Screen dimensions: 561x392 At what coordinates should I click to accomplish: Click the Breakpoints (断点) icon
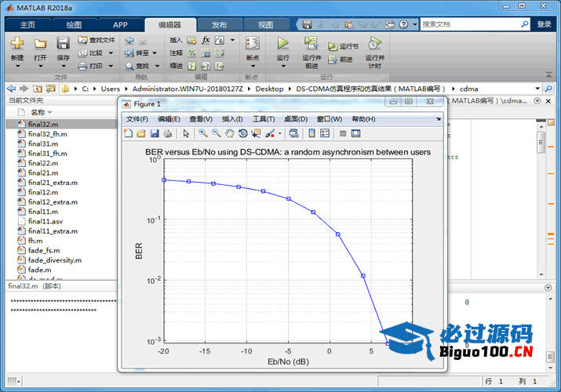(x=252, y=43)
